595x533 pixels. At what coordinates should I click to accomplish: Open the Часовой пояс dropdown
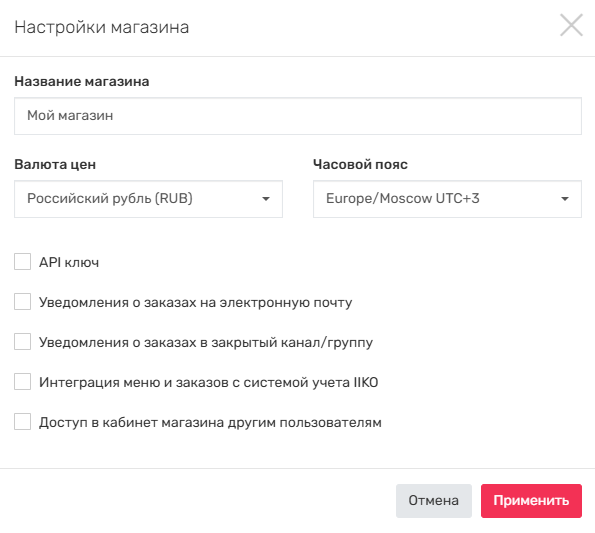point(447,199)
